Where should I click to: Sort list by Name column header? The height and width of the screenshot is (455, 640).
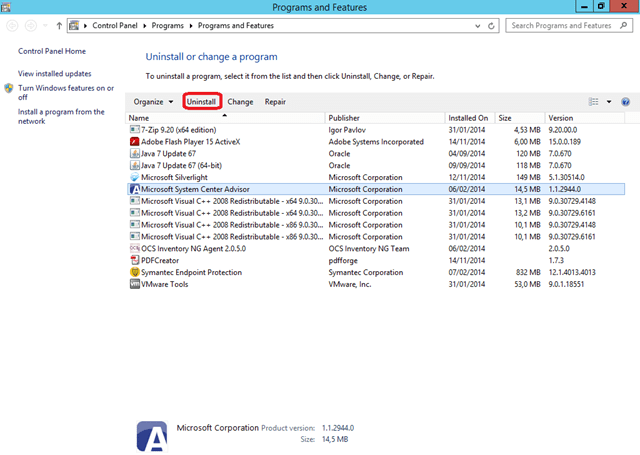point(225,118)
